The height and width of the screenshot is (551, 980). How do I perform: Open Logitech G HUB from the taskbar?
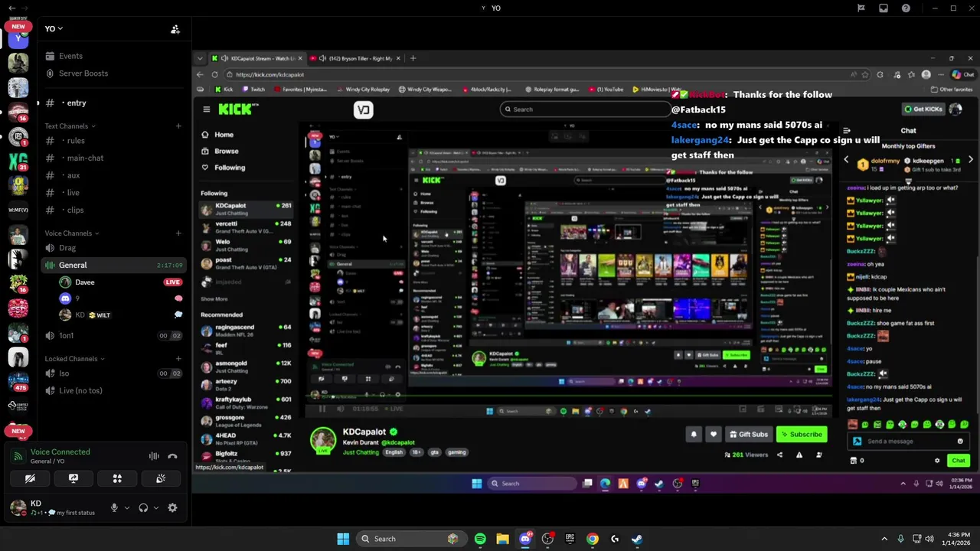pyautogui.click(x=615, y=539)
